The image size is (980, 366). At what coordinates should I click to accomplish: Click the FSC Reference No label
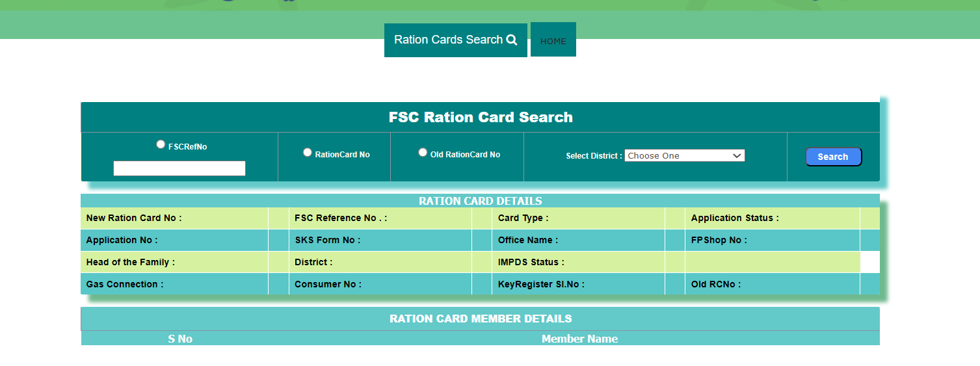[341, 218]
